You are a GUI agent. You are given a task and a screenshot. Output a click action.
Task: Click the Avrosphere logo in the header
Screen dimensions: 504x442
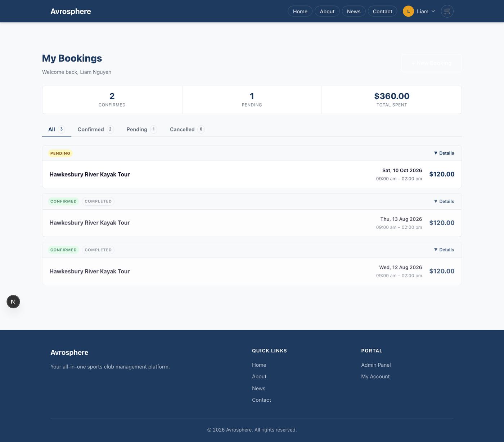71,11
